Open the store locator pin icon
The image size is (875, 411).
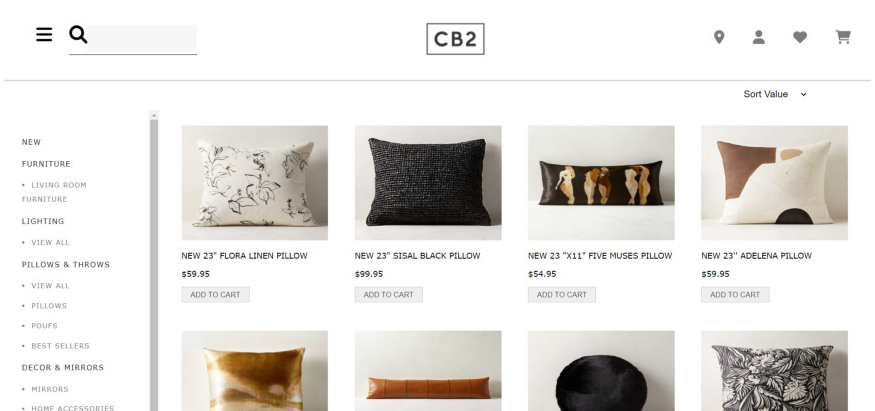(719, 37)
